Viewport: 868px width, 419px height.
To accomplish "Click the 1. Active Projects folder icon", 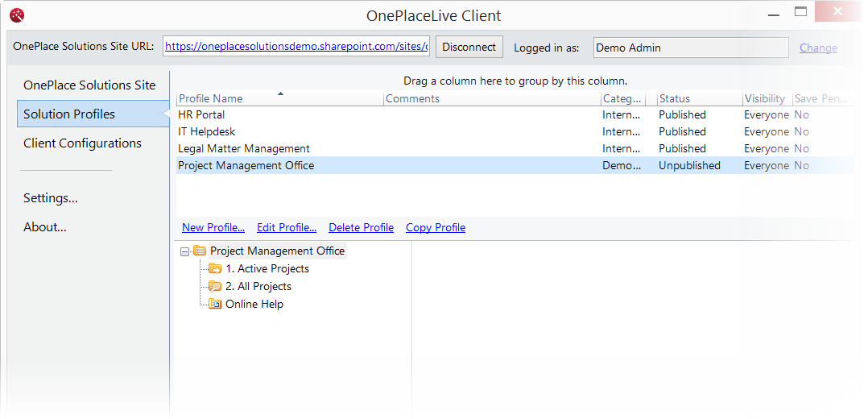I will coord(215,269).
